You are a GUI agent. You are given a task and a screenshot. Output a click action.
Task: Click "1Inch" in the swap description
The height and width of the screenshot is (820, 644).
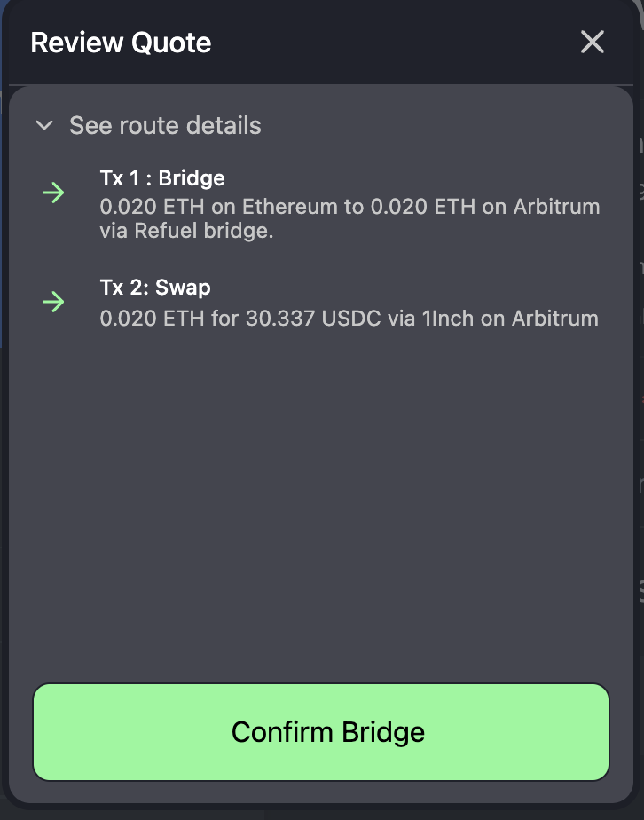447,319
